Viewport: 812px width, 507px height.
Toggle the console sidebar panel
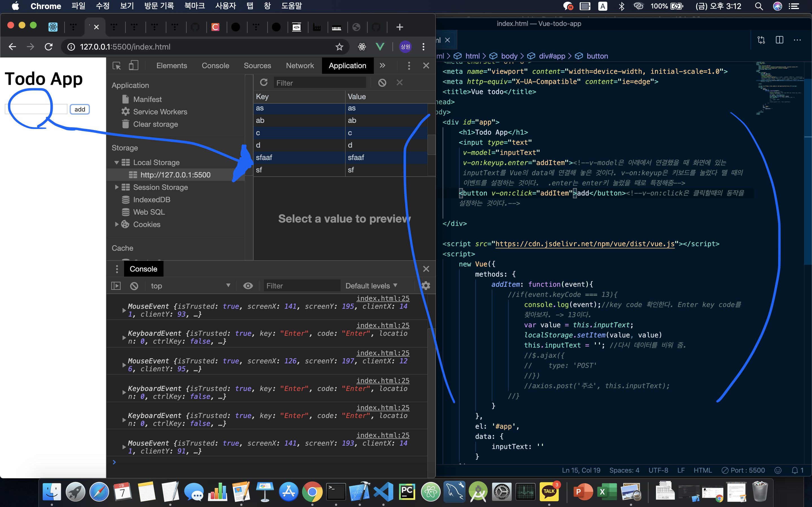click(116, 286)
